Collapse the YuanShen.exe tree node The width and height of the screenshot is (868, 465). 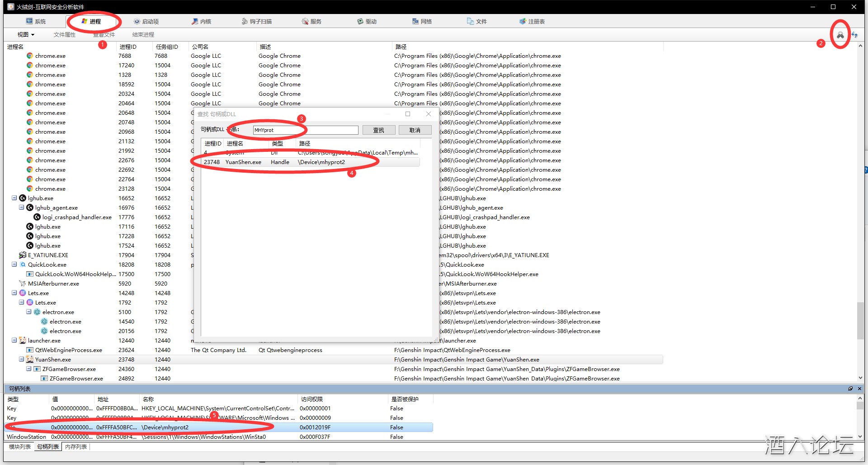[22, 359]
